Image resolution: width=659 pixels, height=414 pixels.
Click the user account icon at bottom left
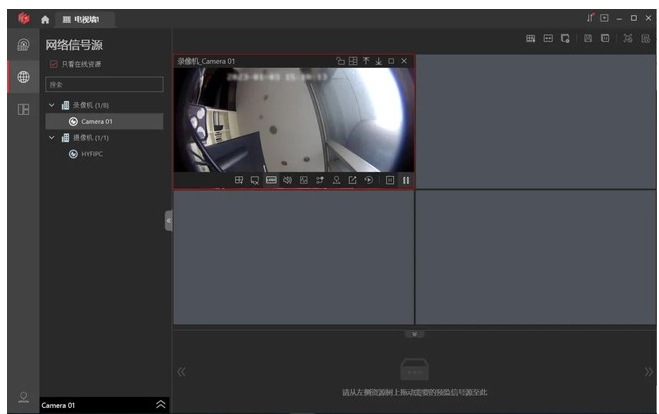23,398
